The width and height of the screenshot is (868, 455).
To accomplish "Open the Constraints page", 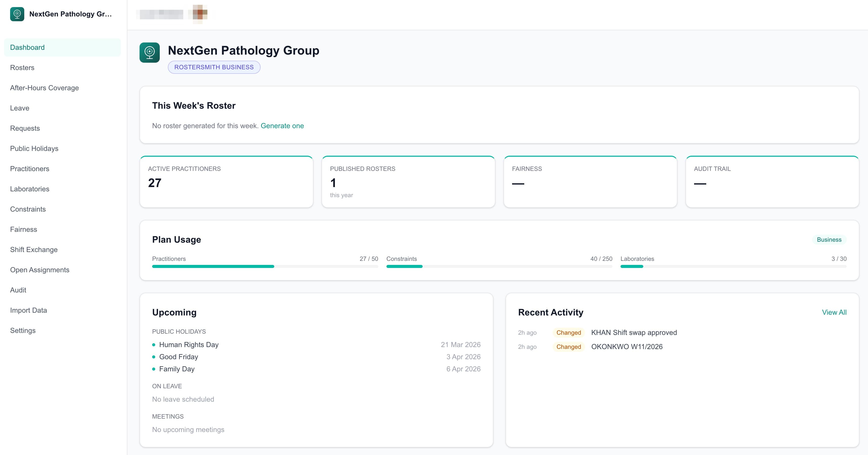I will 28,209.
